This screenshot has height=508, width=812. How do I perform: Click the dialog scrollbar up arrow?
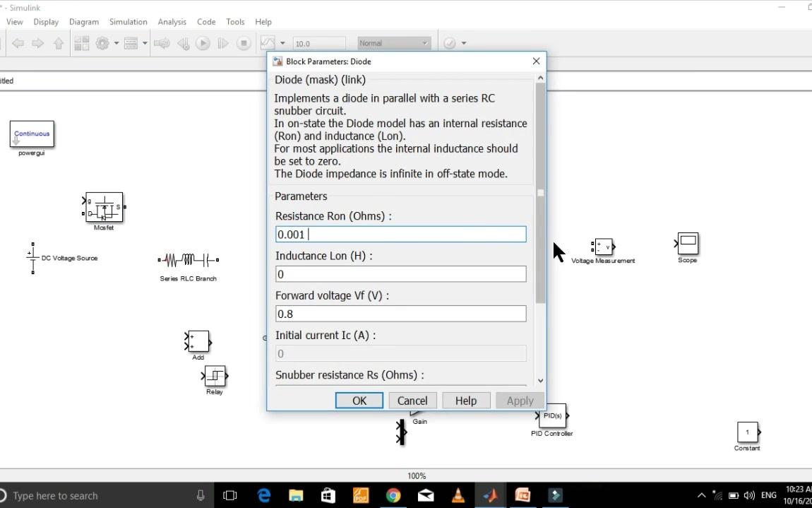point(540,78)
